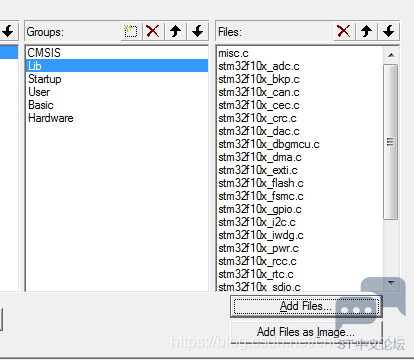Click the Add Files... button

(306, 306)
